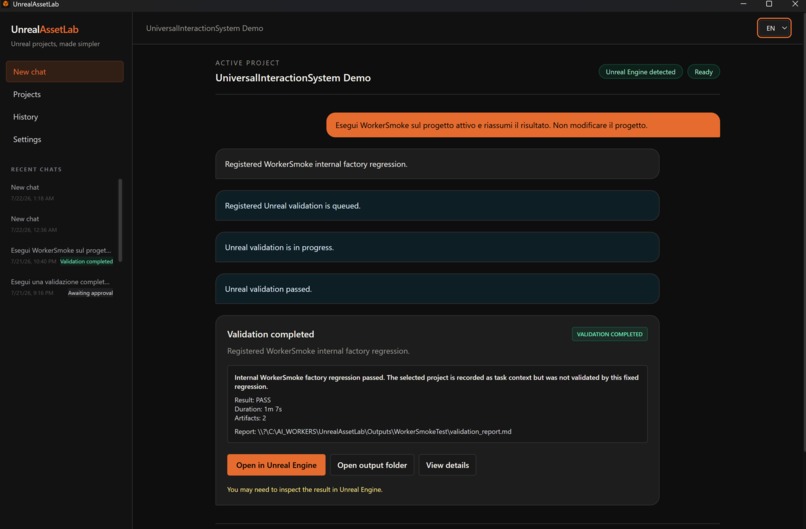Click Open in Unreal Engine button
Screen dimensions: 806x529
coord(276,465)
